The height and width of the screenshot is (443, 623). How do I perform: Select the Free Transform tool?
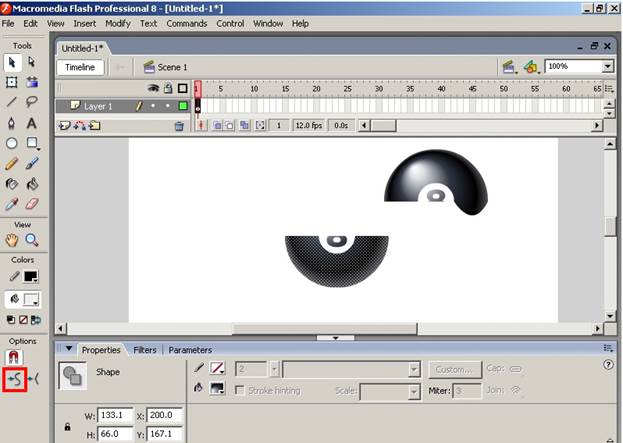[12, 82]
